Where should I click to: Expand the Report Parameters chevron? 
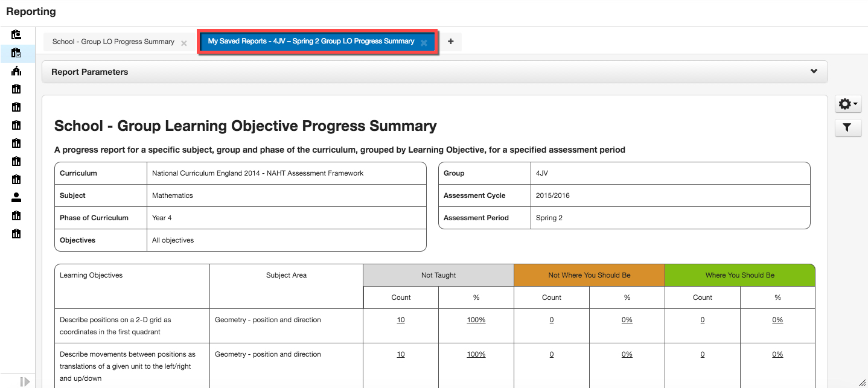[814, 71]
